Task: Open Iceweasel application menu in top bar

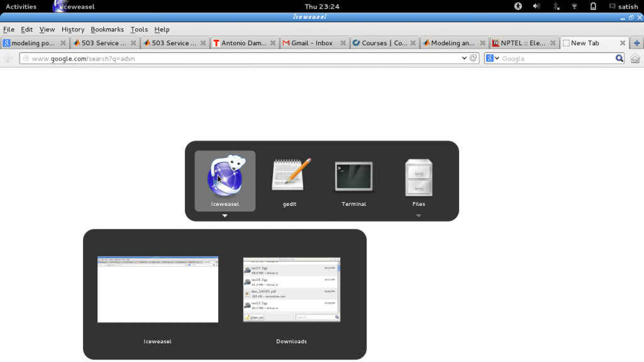Action: pyautogui.click(x=74, y=6)
